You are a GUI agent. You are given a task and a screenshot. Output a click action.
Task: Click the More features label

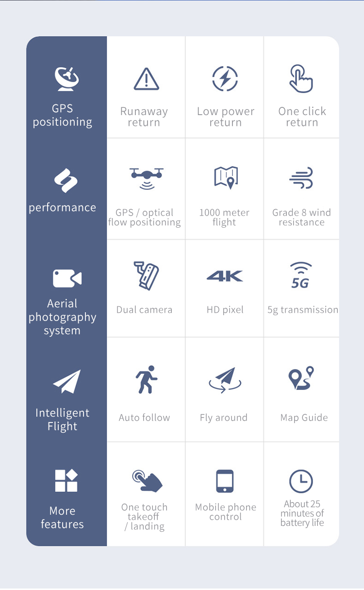pyautogui.click(x=63, y=518)
